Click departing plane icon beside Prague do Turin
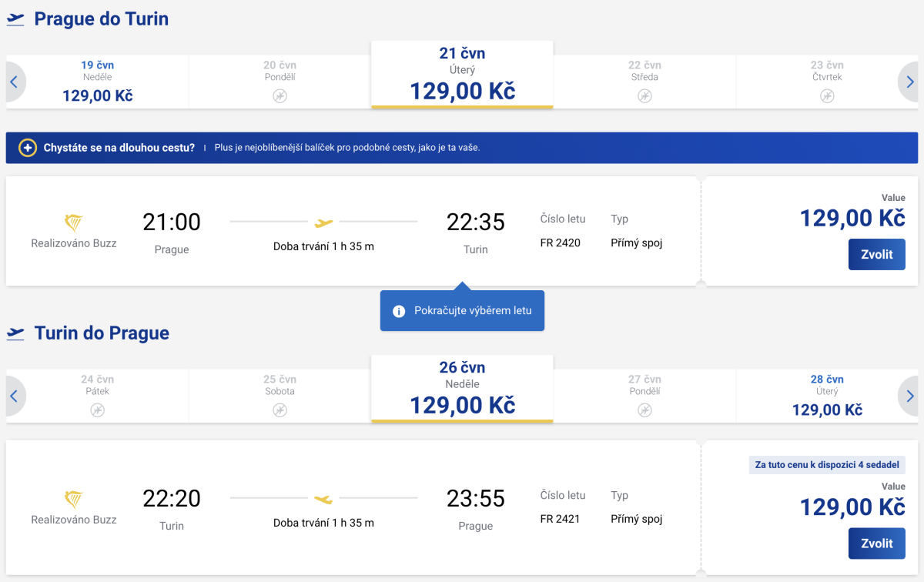 click(15, 19)
